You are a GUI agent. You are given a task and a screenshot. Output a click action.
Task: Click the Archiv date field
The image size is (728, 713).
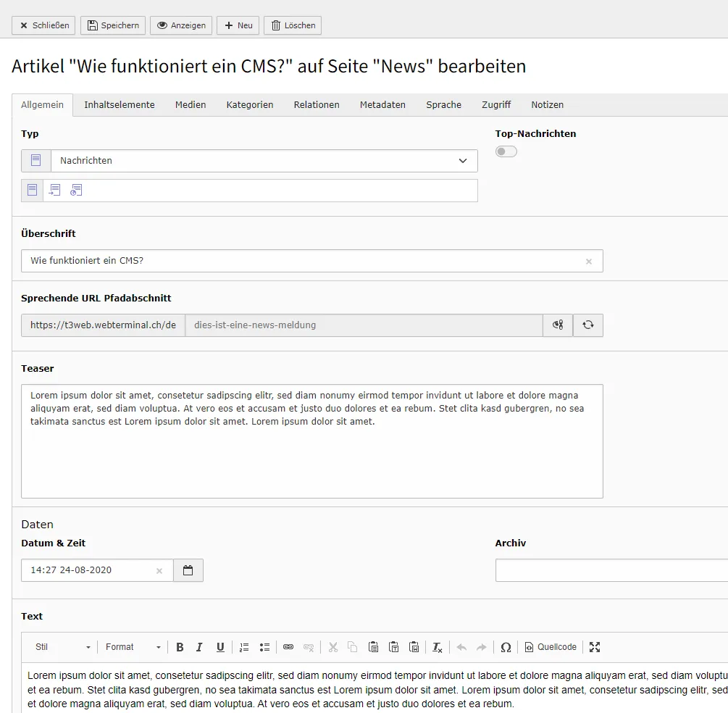pos(611,570)
